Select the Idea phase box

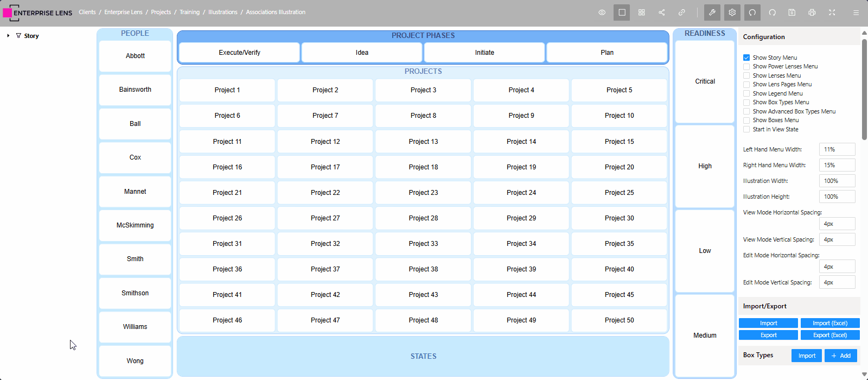click(x=362, y=53)
